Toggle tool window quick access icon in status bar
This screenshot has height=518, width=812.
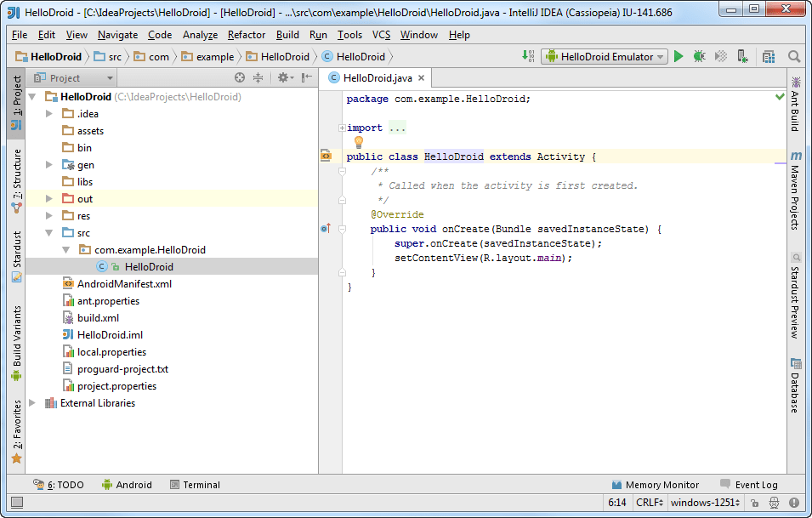pos(17,502)
